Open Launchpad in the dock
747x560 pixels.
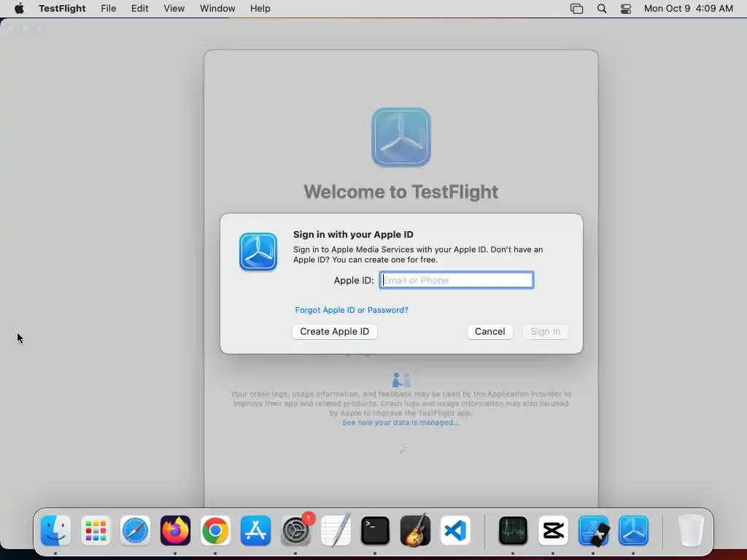tap(96, 531)
